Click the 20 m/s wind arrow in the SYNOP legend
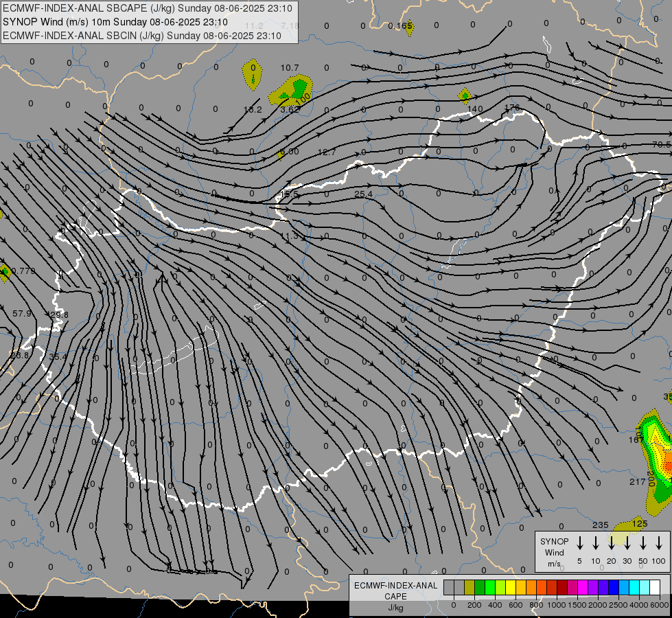Image resolution: width=672 pixels, height=618 pixels. tap(612, 543)
